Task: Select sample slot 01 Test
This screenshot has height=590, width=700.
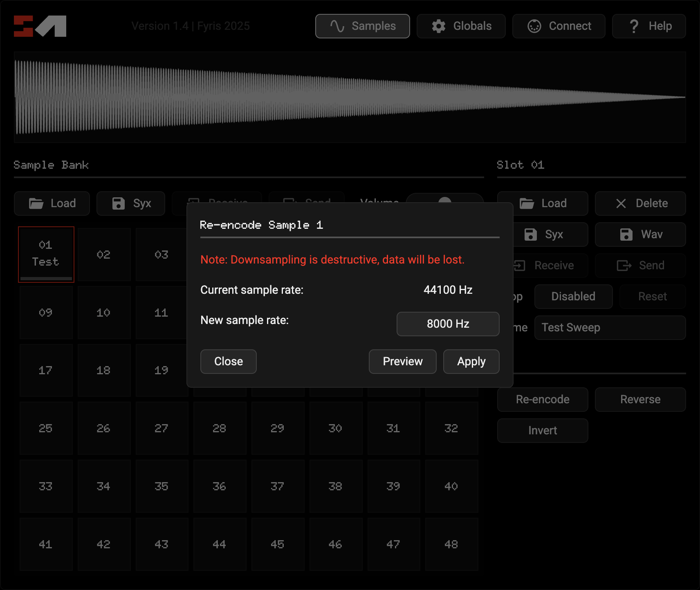Action: point(46,254)
